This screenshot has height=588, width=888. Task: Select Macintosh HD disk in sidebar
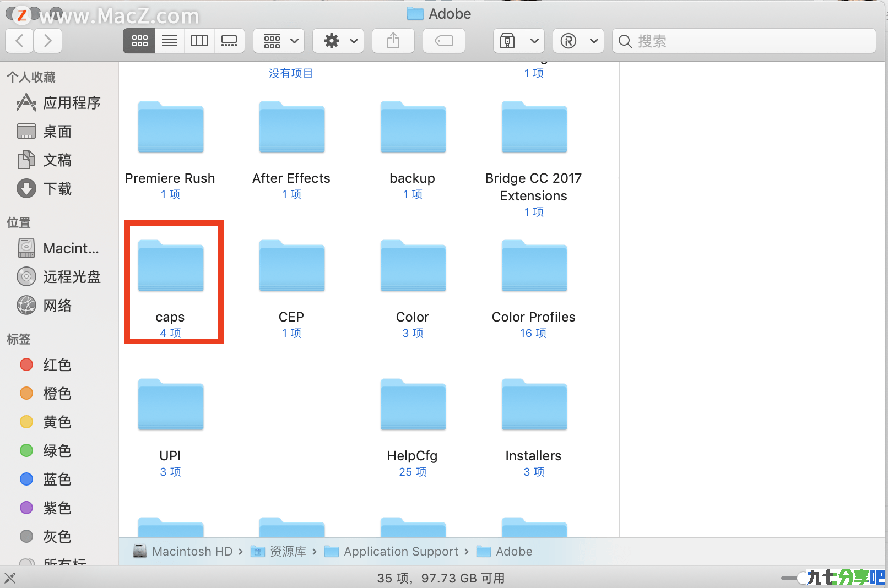pyautogui.click(x=58, y=248)
